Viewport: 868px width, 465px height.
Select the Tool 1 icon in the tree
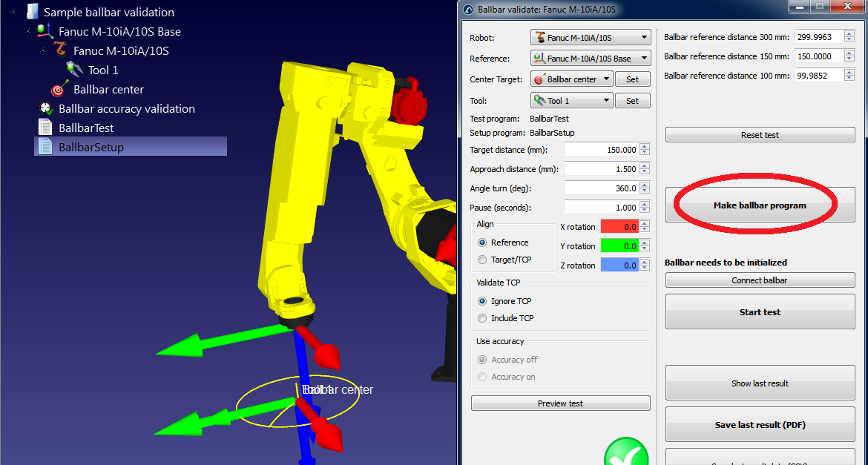(74, 69)
